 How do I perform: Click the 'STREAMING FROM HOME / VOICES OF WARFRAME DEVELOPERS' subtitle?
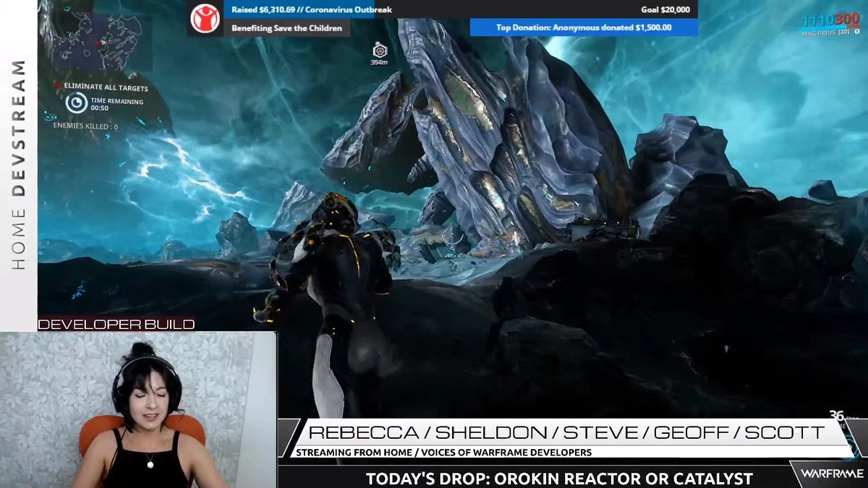444,453
